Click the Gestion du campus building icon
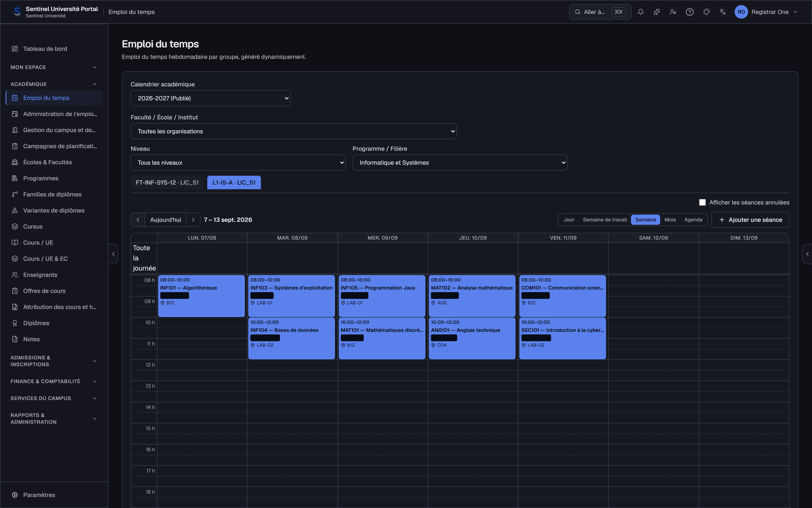 pyautogui.click(x=15, y=130)
